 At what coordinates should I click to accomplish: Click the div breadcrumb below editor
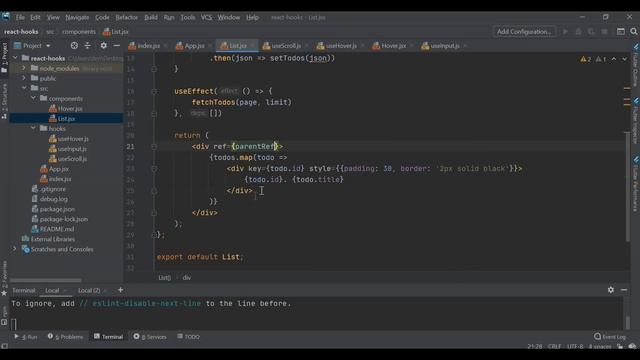187,278
